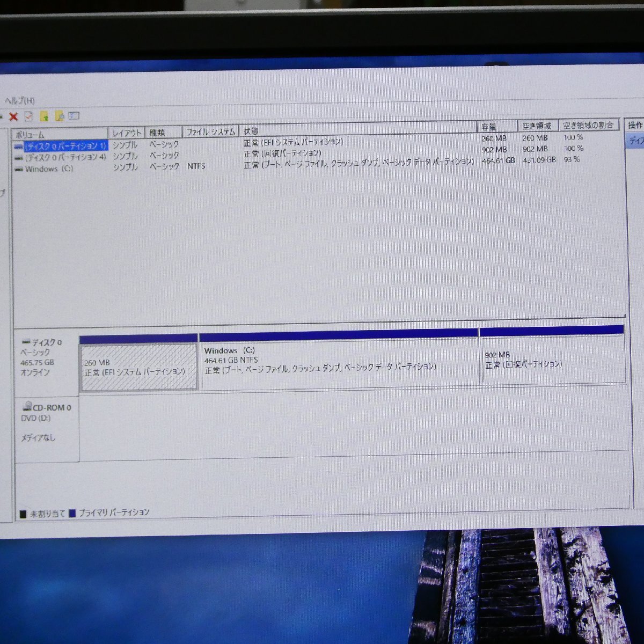The image size is (644, 644).
Task: Click black 未割り当て legend swatch
Action: point(23,514)
